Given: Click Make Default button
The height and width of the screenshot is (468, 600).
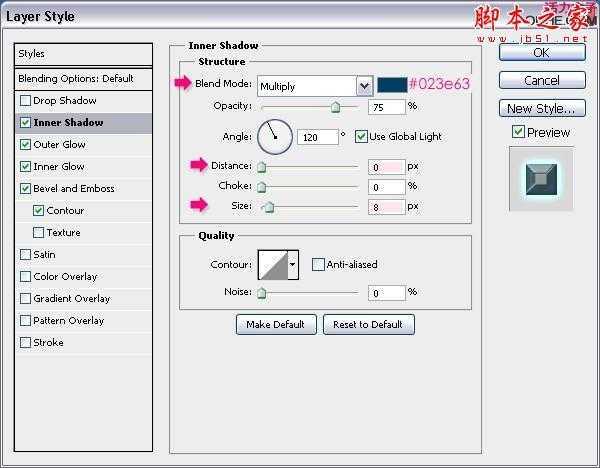Looking at the screenshot, I should tap(276, 324).
